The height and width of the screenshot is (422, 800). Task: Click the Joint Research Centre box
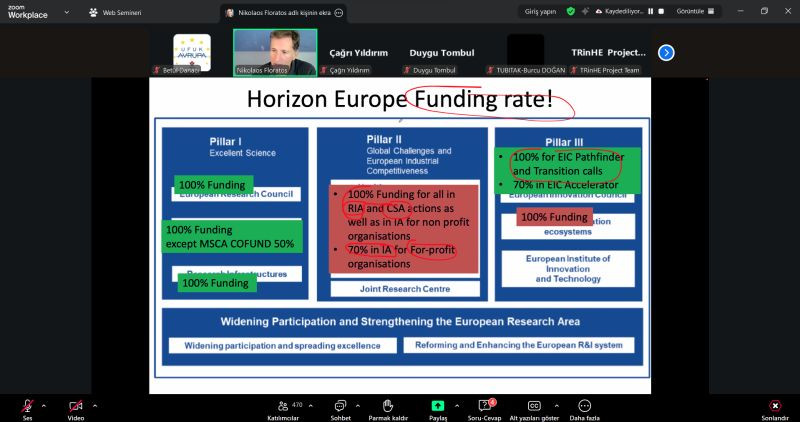coord(405,289)
